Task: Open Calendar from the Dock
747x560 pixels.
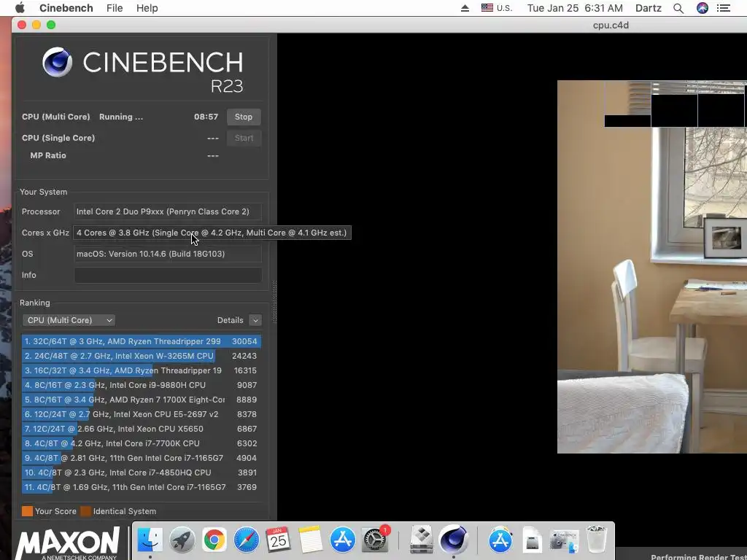Action: point(278,540)
